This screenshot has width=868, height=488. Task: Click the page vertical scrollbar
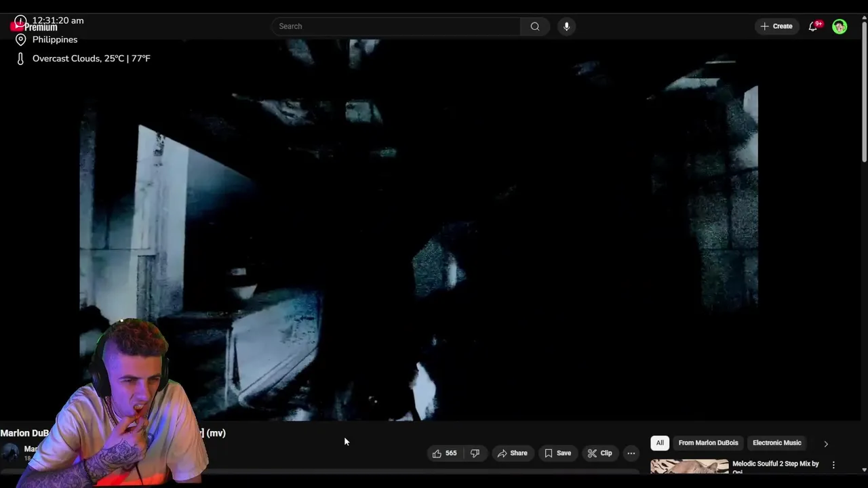click(x=864, y=92)
